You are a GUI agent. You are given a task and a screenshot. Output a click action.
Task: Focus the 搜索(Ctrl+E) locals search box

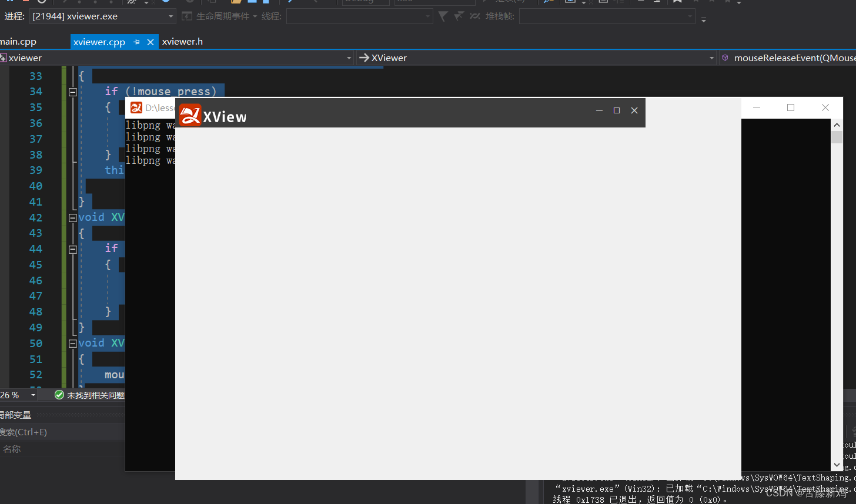[x=62, y=432]
